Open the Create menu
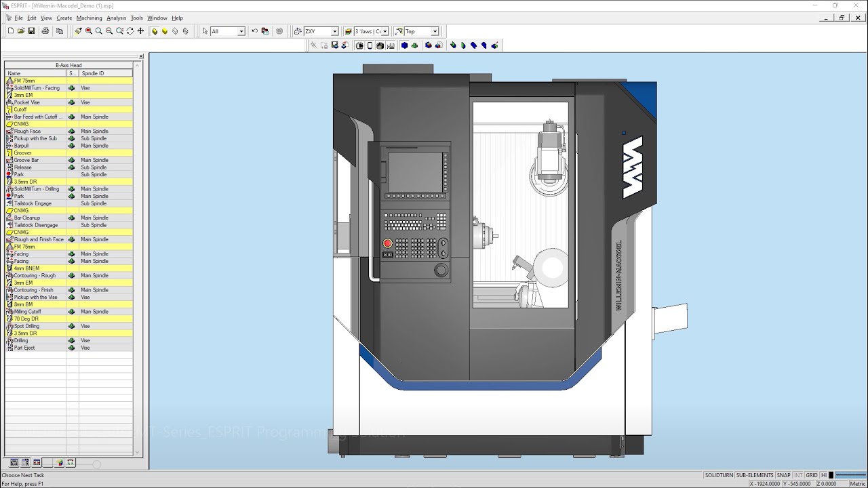This screenshot has height=488, width=868. pyautogui.click(x=64, y=18)
